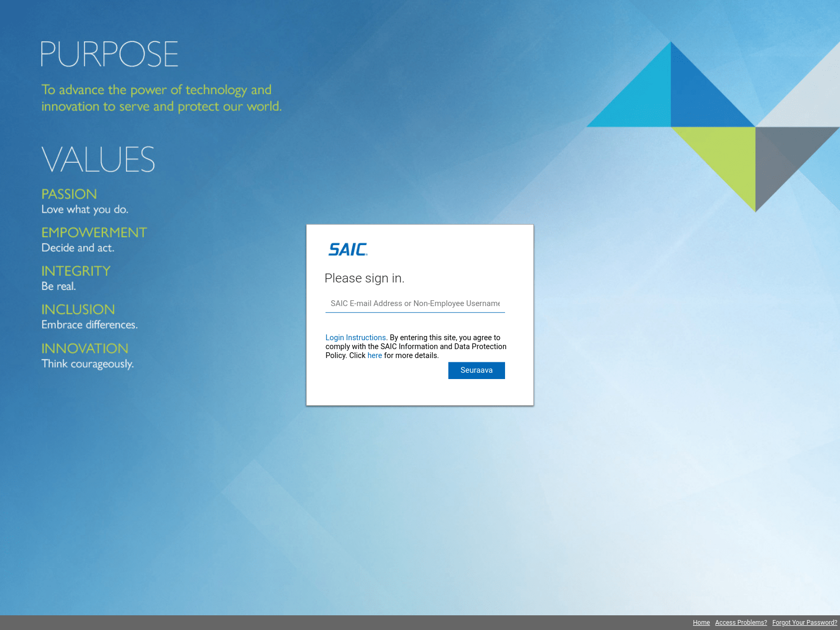Open the Home footer link
Screen dimensions: 840x630
[701, 623]
